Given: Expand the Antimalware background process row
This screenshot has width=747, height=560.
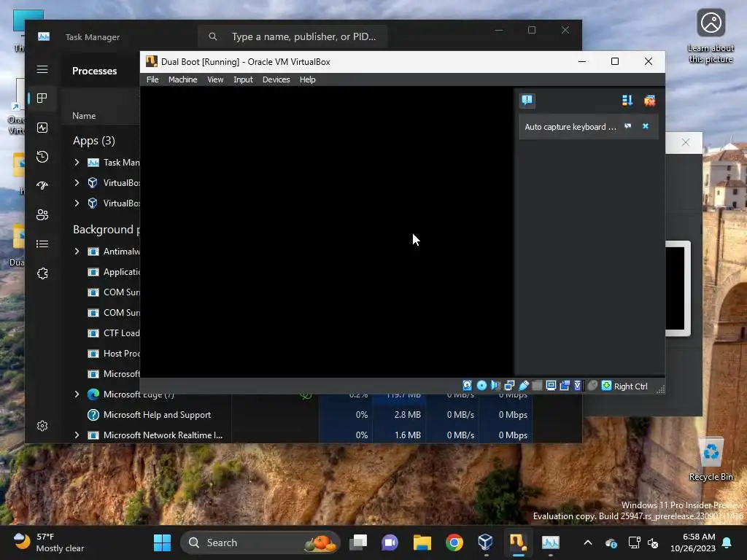Looking at the screenshot, I should point(77,252).
